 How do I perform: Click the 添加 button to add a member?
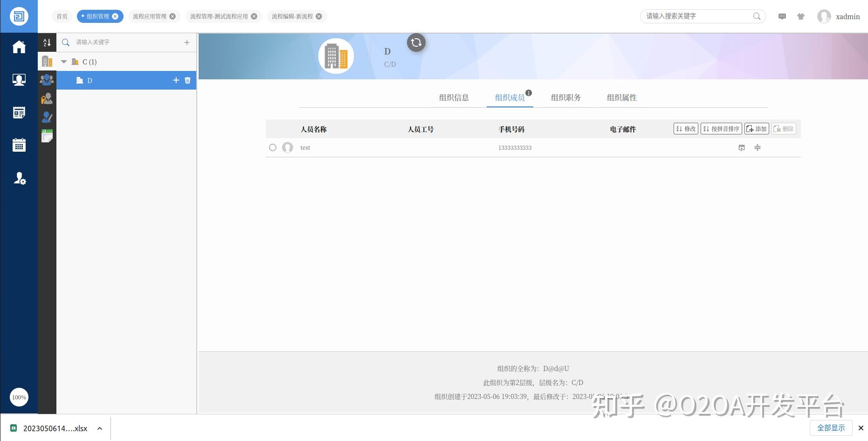pyautogui.click(x=756, y=128)
